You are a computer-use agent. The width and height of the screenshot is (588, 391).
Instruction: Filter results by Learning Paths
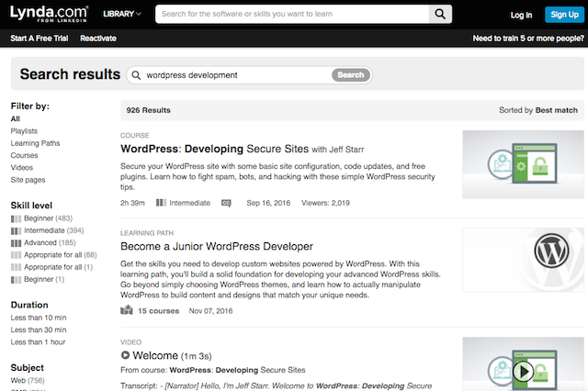35,143
